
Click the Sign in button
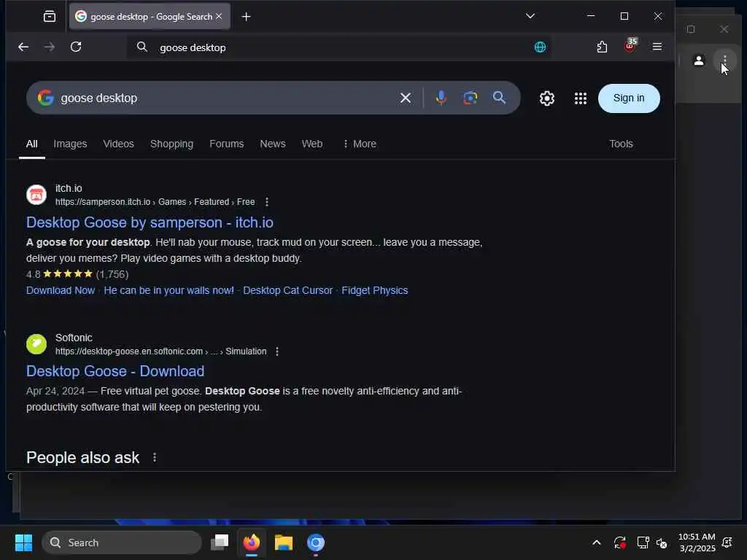click(x=629, y=98)
